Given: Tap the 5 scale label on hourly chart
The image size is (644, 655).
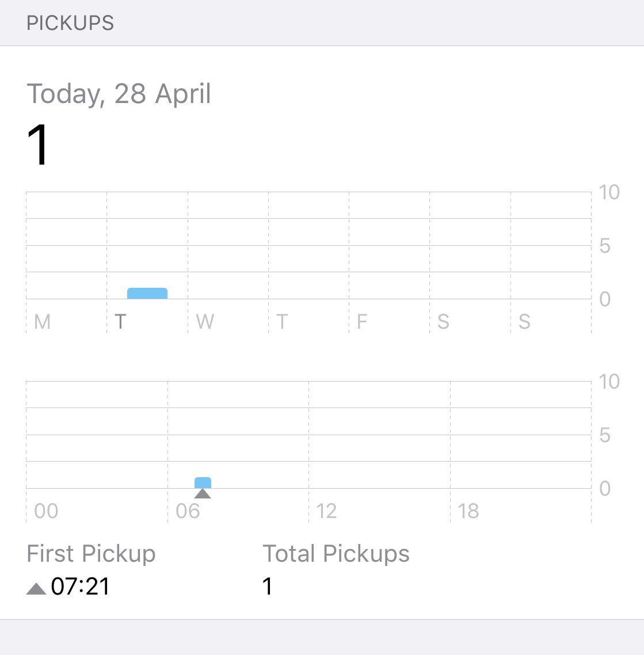Looking at the screenshot, I should (605, 435).
